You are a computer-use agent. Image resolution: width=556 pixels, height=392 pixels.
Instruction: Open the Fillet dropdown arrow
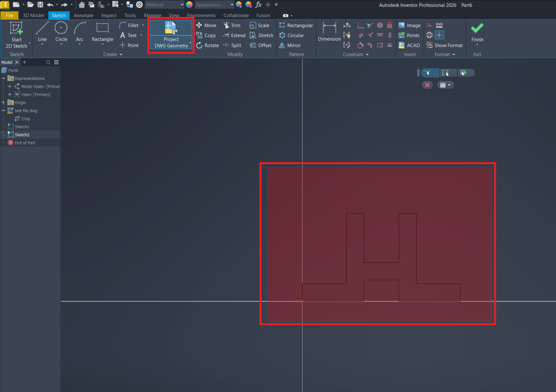point(143,25)
